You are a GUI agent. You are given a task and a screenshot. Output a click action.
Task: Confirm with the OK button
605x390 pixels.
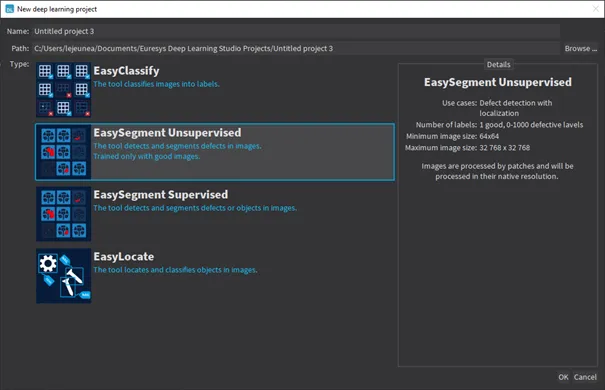tap(563, 377)
